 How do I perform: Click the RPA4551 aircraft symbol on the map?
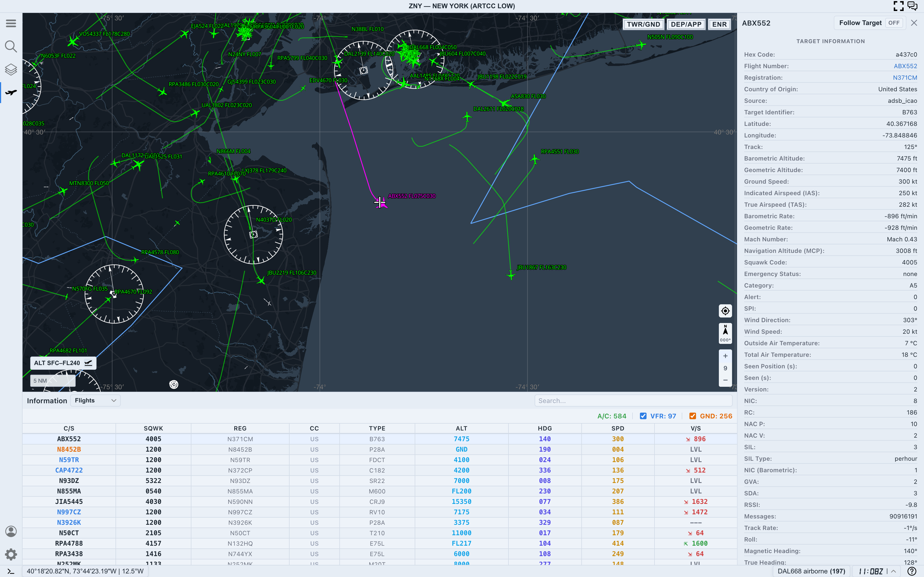[535, 159]
